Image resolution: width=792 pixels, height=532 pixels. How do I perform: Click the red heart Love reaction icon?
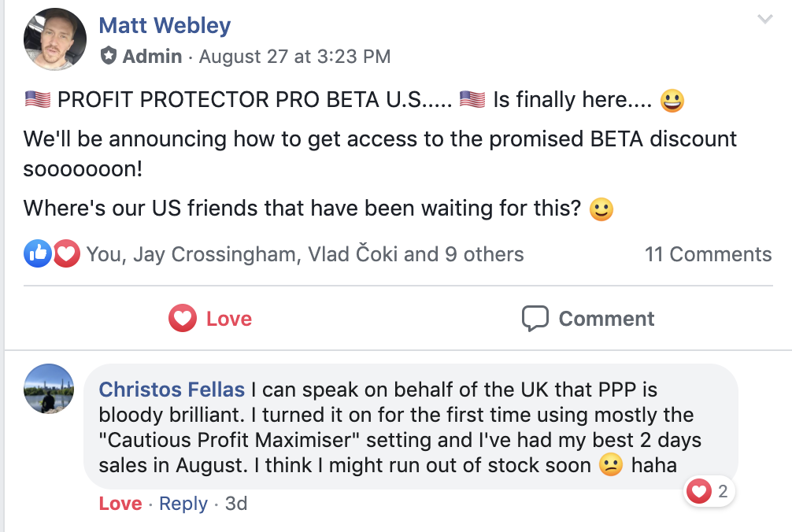click(x=66, y=253)
